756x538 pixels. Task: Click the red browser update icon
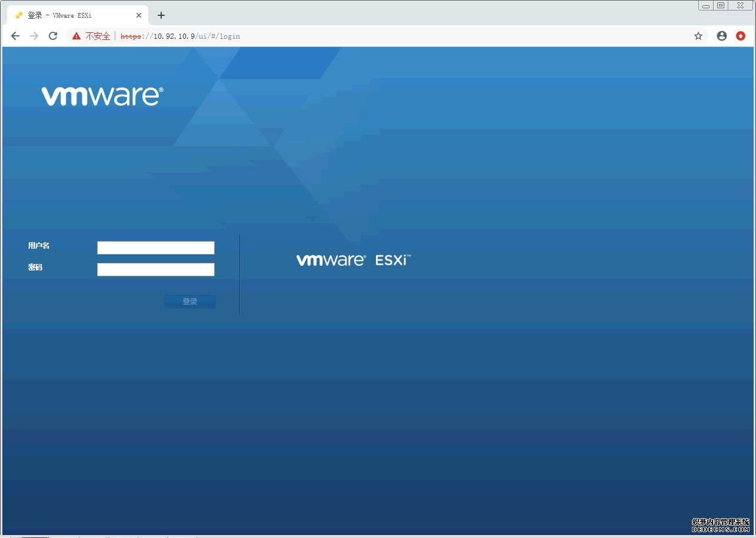click(741, 36)
